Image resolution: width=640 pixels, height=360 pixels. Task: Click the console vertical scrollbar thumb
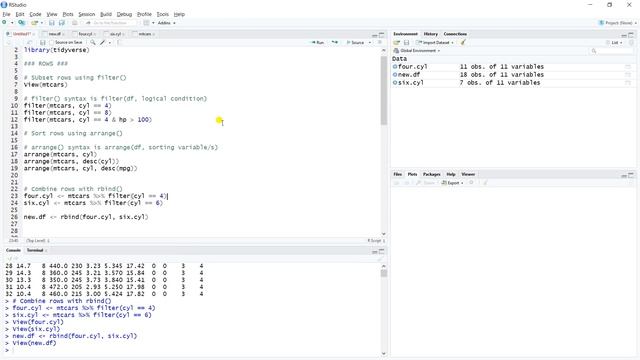click(x=384, y=273)
